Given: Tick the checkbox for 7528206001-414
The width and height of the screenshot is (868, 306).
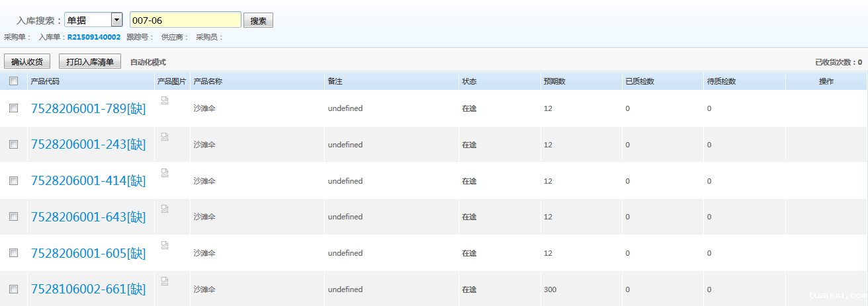Looking at the screenshot, I should click(13, 180).
